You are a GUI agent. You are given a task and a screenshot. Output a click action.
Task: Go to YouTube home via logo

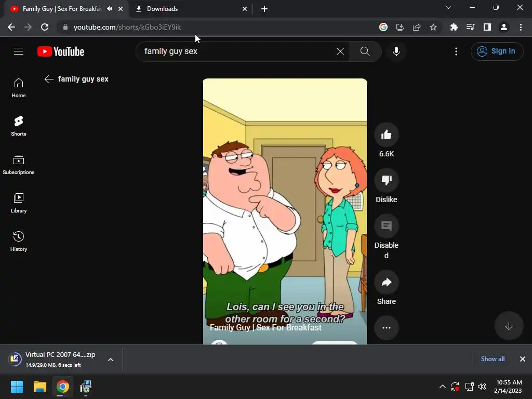[61, 51]
